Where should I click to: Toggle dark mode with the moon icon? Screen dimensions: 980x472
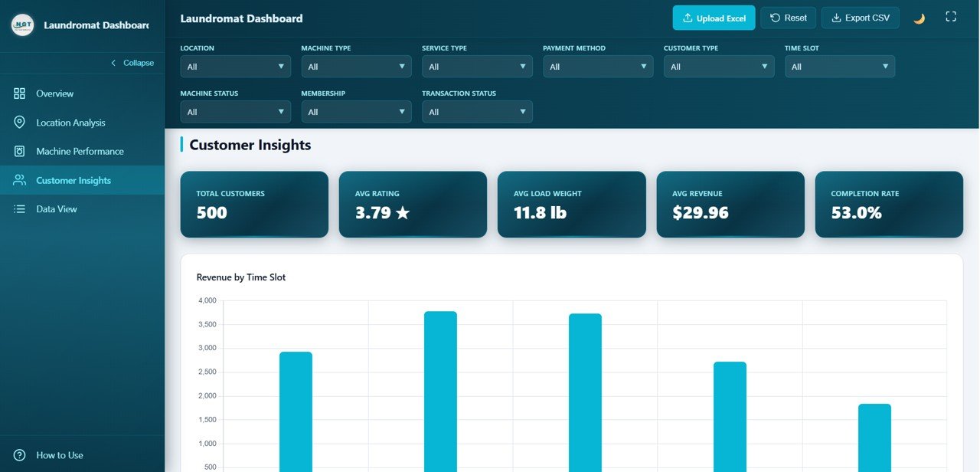(x=919, y=17)
